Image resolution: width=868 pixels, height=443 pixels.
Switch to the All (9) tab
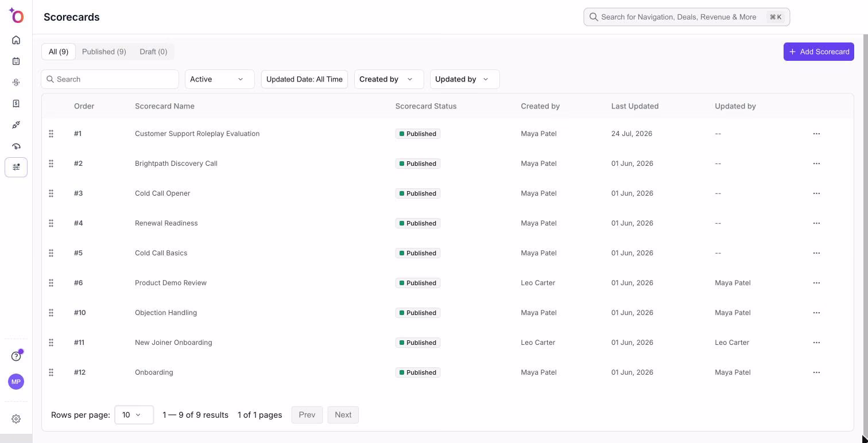pos(59,52)
